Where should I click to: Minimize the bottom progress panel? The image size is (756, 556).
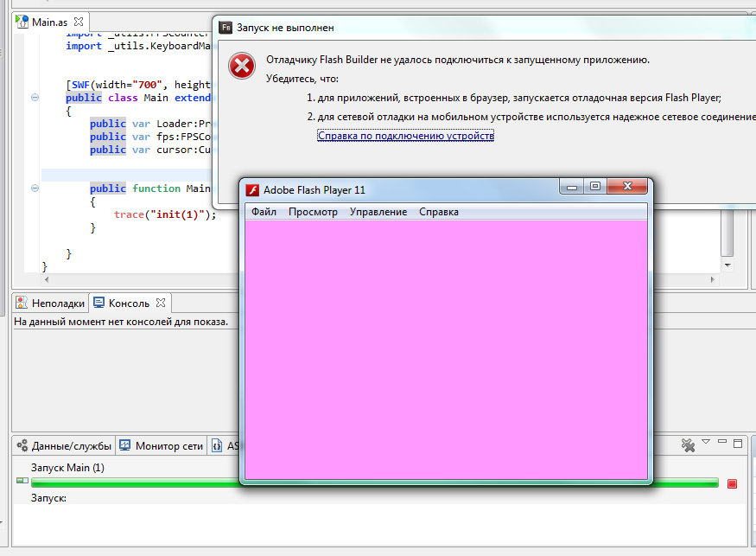coord(721,442)
